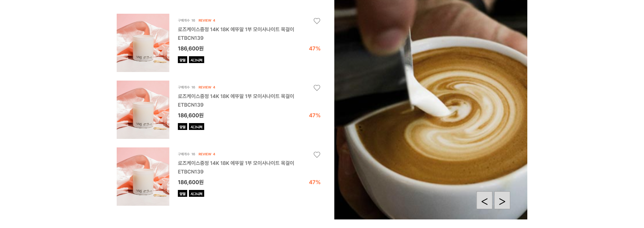Open REVIEW 4 on second product
This screenshot has width=644, height=228.
point(207,87)
